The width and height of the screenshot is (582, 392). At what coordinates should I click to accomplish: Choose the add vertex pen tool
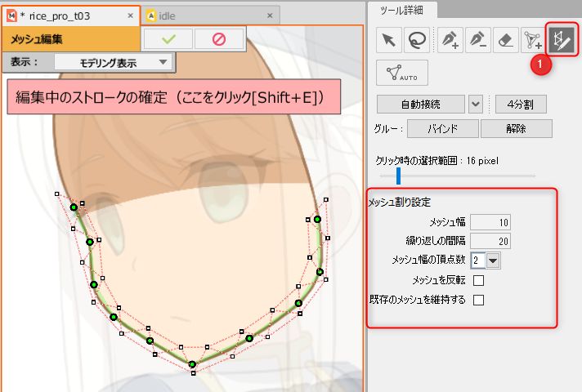(x=450, y=39)
